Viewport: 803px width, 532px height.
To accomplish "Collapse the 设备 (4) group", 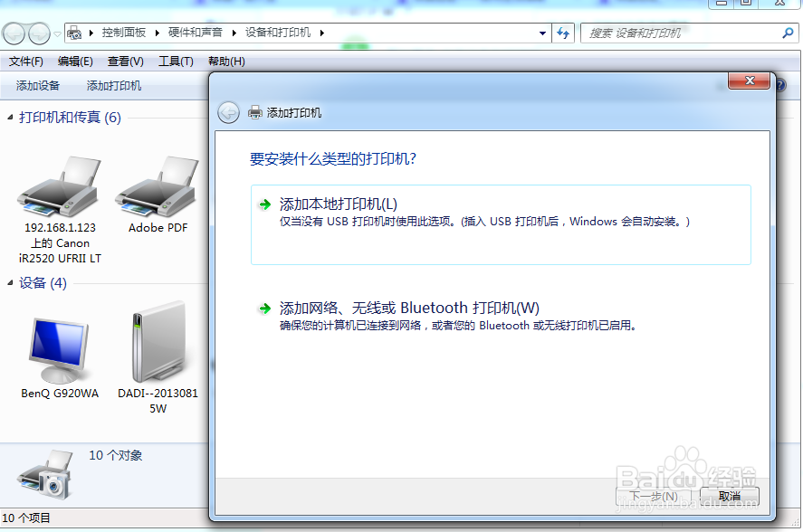I will [x=10, y=282].
